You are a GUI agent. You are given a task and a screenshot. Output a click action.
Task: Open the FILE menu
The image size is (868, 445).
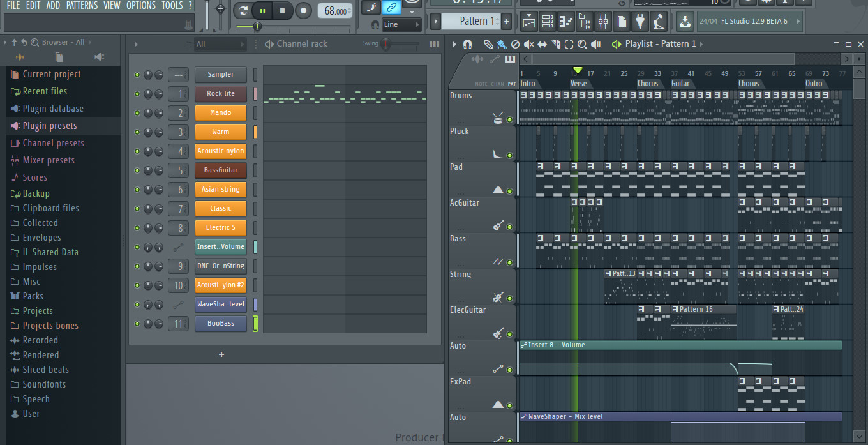[x=13, y=5]
